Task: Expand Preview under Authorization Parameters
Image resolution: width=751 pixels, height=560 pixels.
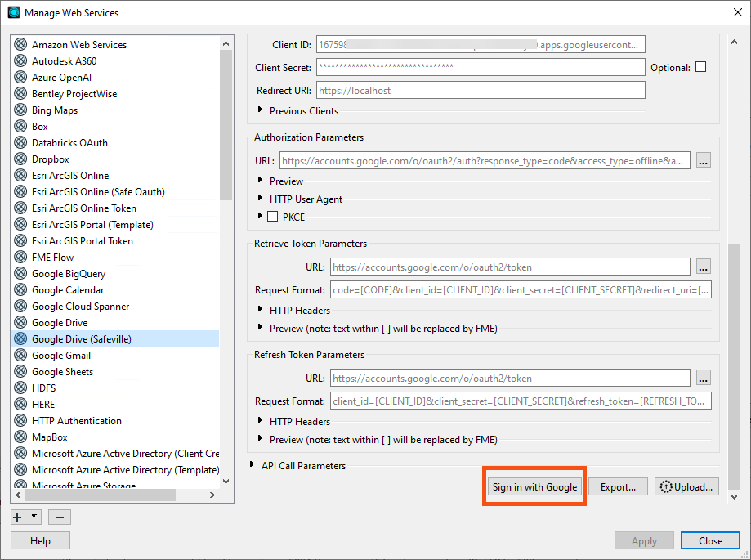Action: (x=260, y=180)
